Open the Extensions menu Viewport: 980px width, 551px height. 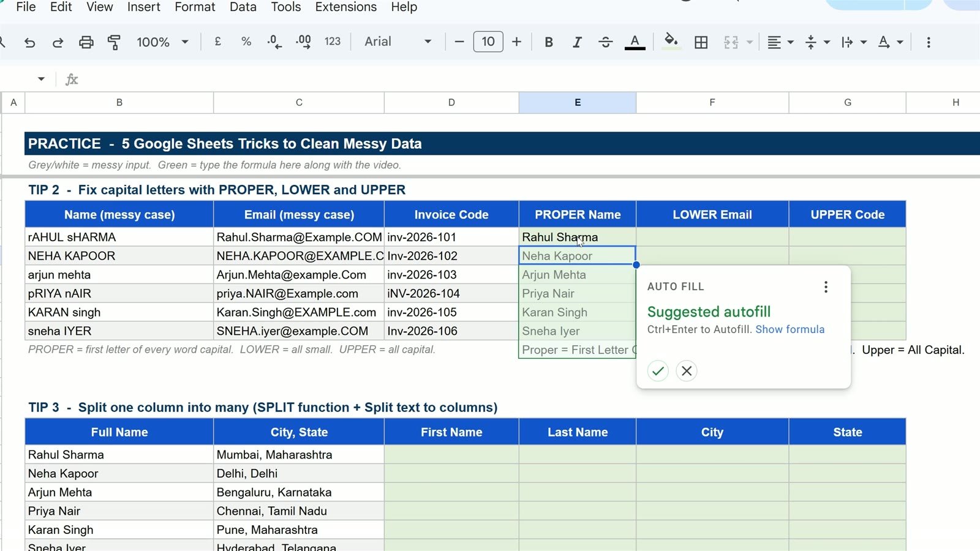346,7
